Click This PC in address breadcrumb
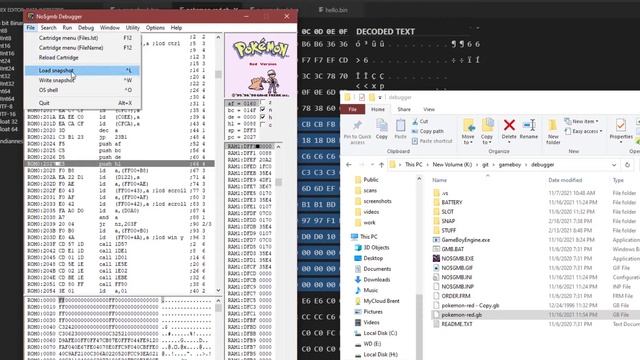The width and height of the screenshot is (640, 360). click(413, 165)
